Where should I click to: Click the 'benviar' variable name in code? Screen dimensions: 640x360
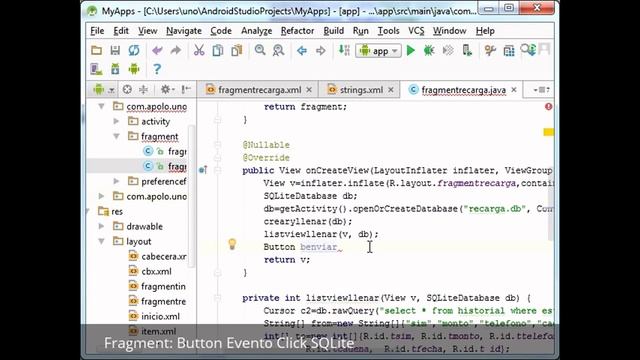318,247
